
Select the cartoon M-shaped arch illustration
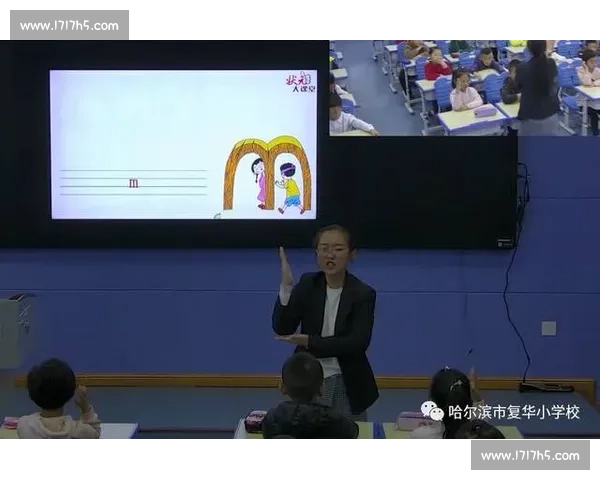tap(267, 174)
